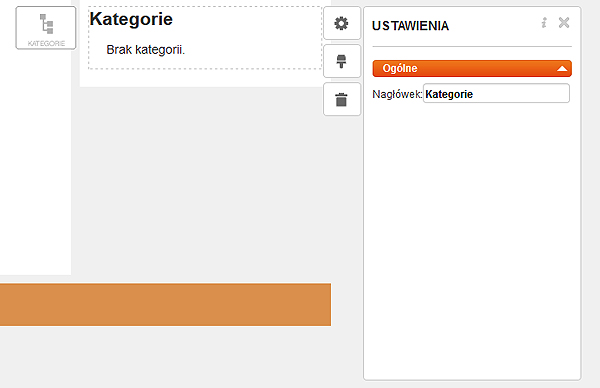Select the Kategorie heading in widget
600x388 pixels.
coord(131,19)
